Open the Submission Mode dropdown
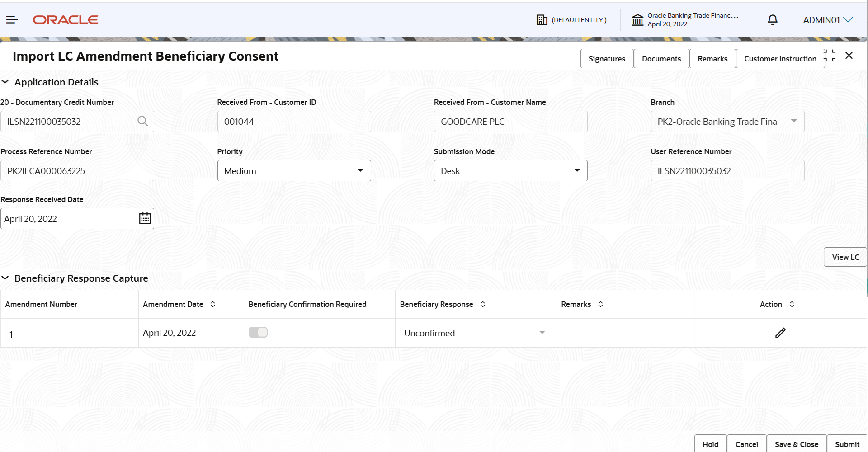Viewport: 868px width, 452px height. pos(510,171)
